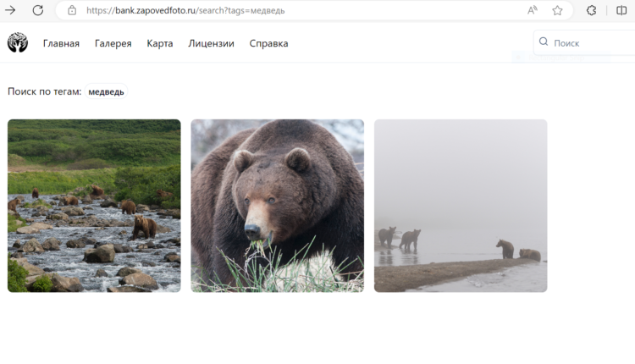Image resolution: width=635 pixels, height=364 pixels.
Task: Open the Галерея section
Action: [x=113, y=43]
